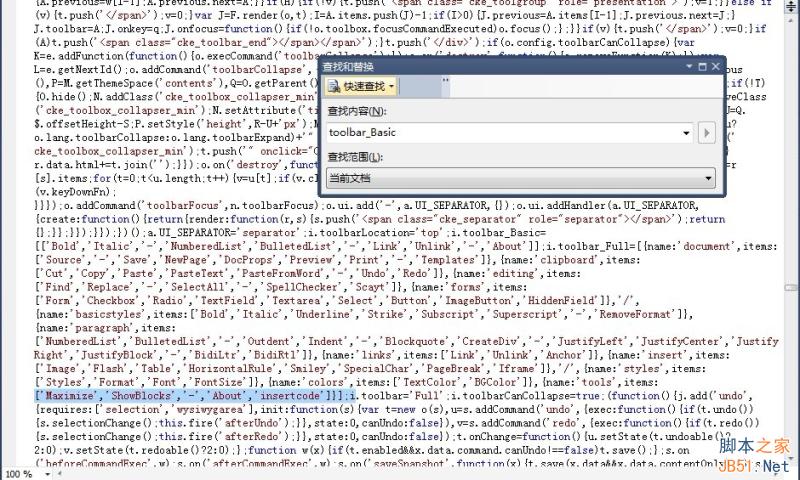The width and height of the screenshot is (800, 480).
Task: Expand the search term history dropdown
Action: [x=686, y=133]
